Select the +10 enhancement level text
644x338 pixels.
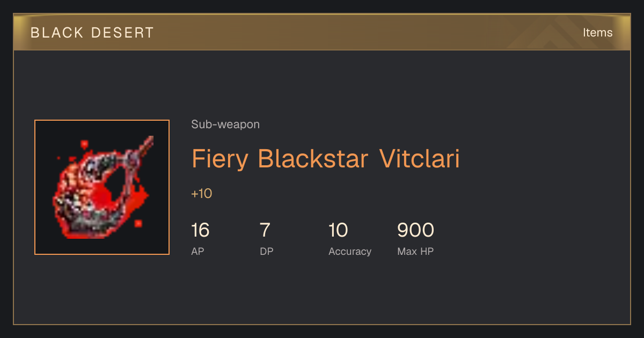coord(201,194)
